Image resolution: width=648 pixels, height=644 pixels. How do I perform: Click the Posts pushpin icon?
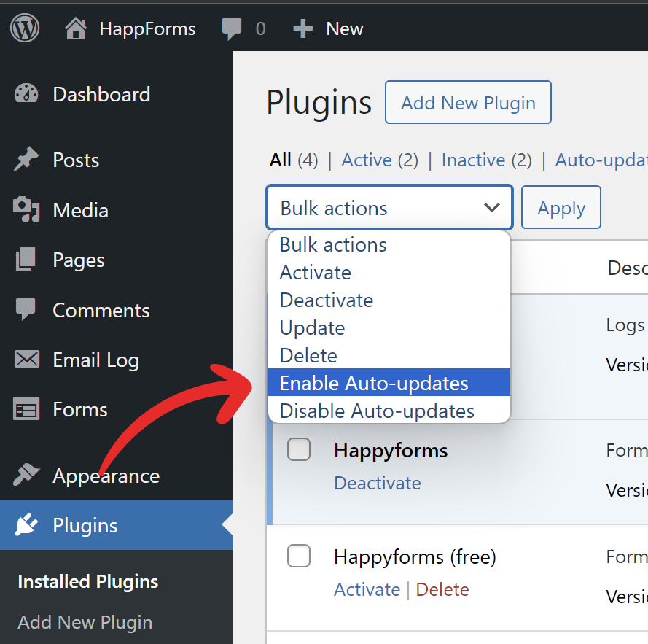pyautogui.click(x=26, y=159)
